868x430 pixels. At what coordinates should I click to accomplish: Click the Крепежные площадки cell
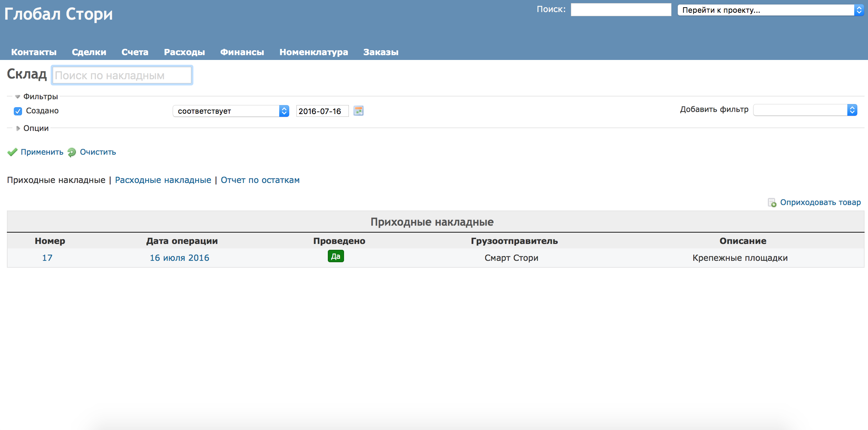click(x=740, y=258)
